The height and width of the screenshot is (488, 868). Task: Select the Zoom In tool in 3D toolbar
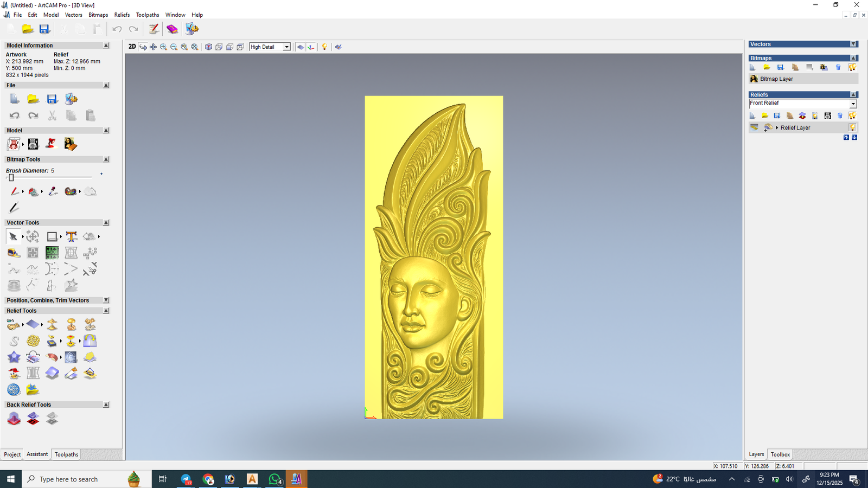[x=163, y=47]
